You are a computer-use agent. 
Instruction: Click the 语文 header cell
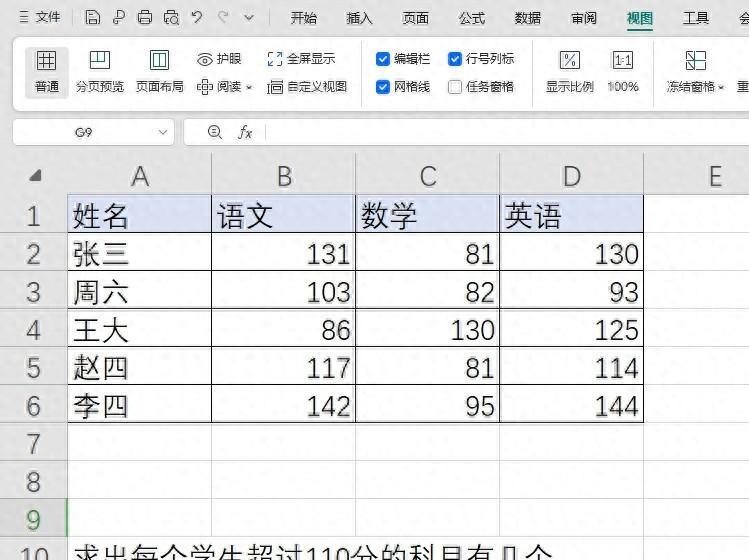284,215
